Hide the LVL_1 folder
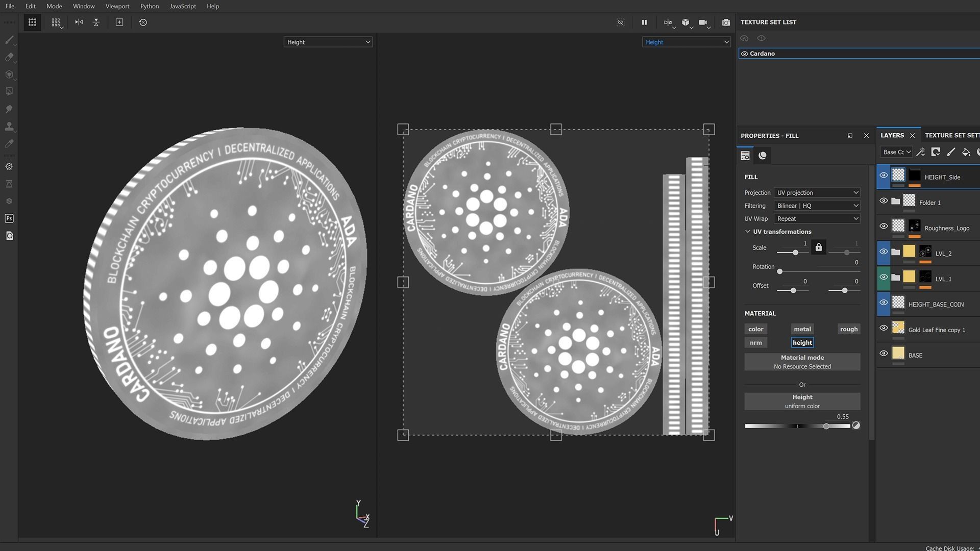Screen dimensions: 980x551 tap(884, 278)
